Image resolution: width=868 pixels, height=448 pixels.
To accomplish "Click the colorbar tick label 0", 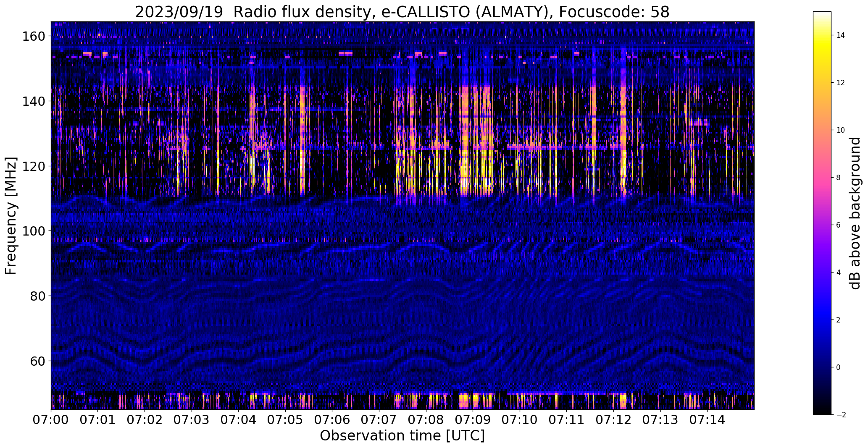I will 838,367.
